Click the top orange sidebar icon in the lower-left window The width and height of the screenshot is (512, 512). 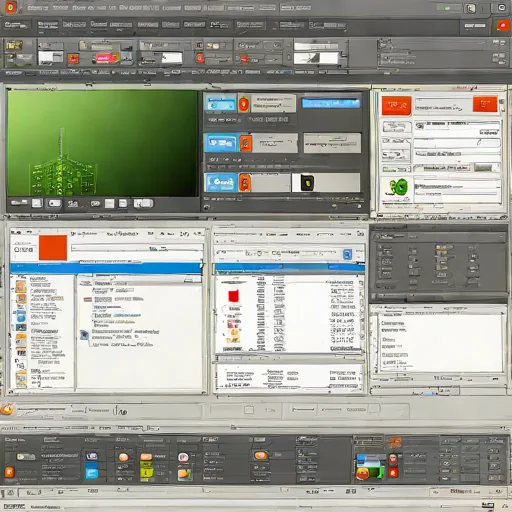click(21, 286)
